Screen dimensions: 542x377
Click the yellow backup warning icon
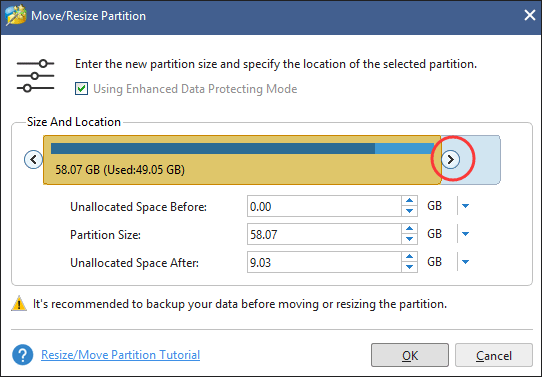tap(19, 303)
